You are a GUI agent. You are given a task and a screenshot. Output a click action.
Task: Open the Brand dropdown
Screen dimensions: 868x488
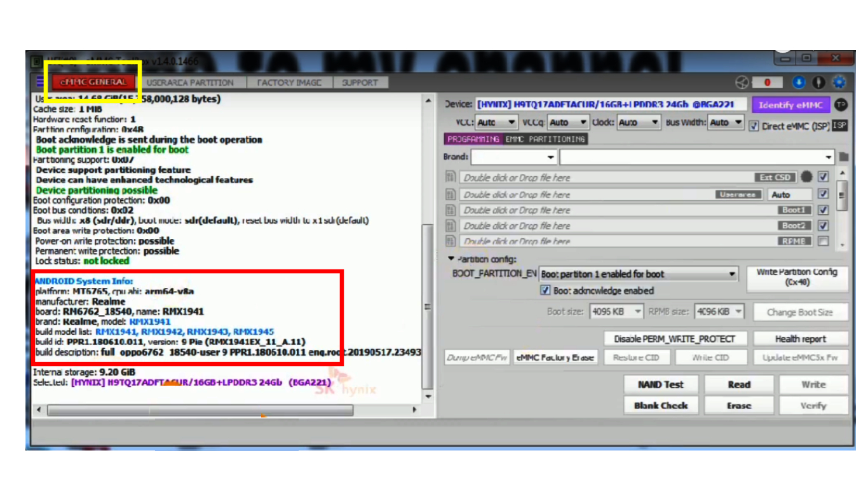(x=515, y=157)
